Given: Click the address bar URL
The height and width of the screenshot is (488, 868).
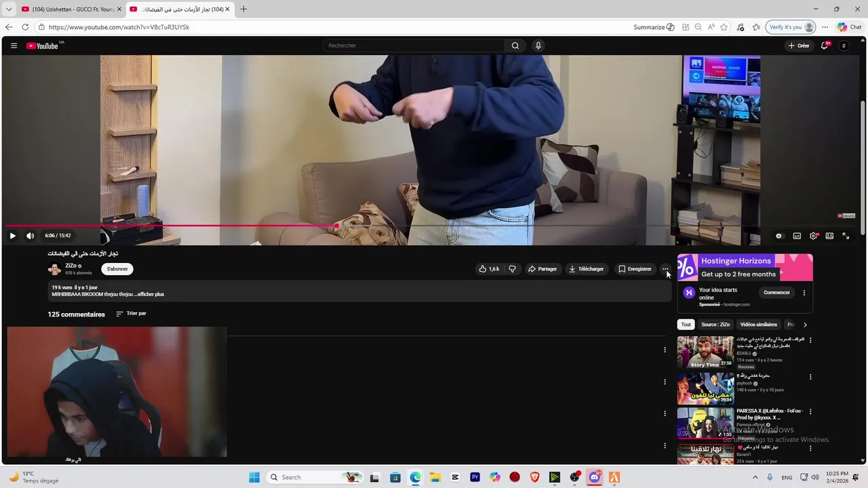Looking at the screenshot, I should 119,27.
